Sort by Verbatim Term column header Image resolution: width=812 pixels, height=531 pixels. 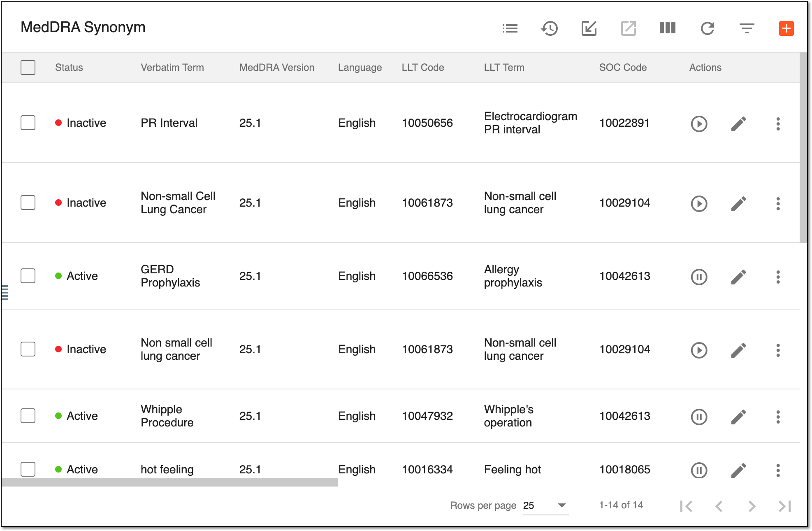click(172, 68)
